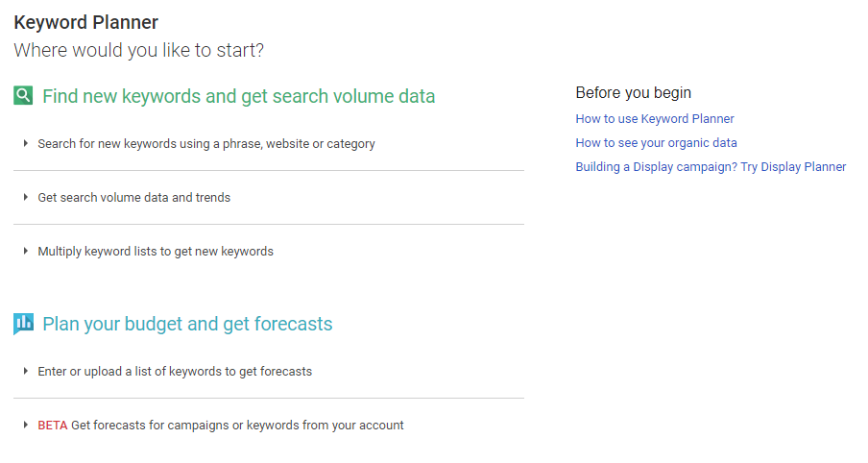Choose 'Multiply keyword lists to get new keywords'

(156, 252)
